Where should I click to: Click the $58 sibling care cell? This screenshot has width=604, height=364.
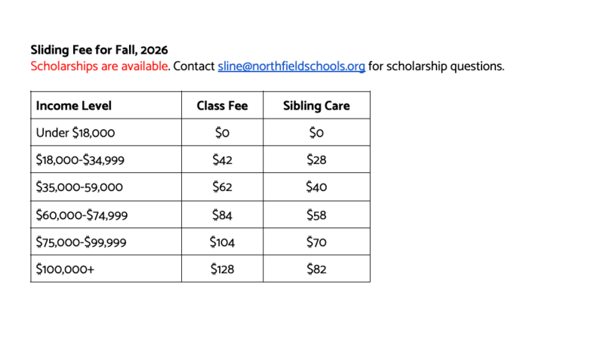click(x=316, y=214)
